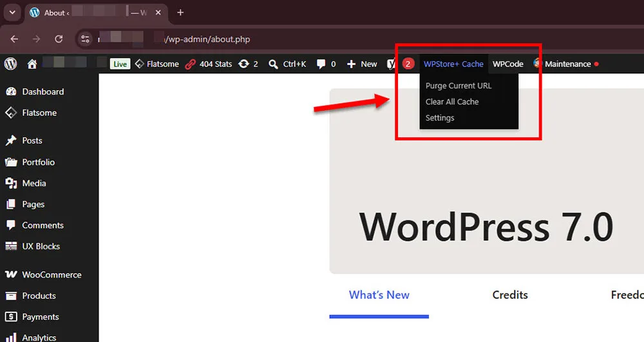Click the Dashboard gauge icon in sidebar
Viewport: 644px width, 342px height.
point(11,91)
